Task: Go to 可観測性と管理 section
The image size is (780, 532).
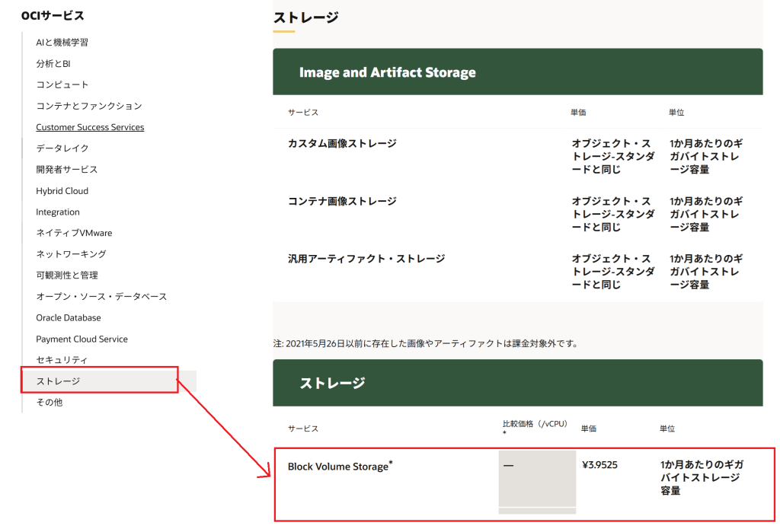Action: (66, 276)
